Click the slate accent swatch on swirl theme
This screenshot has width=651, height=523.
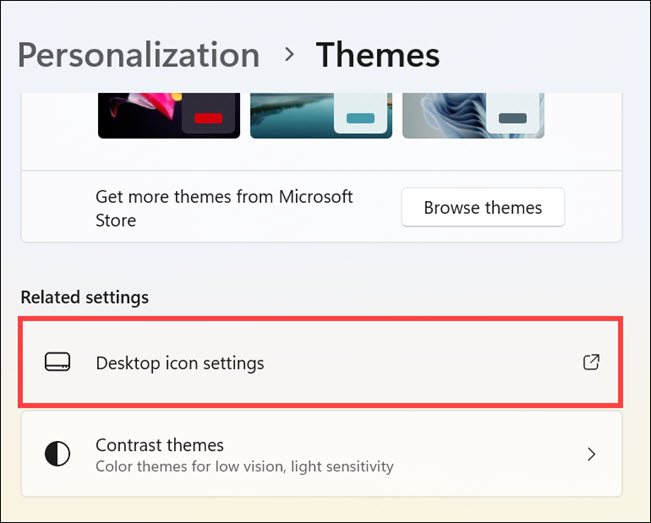click(x=512, y=118)
